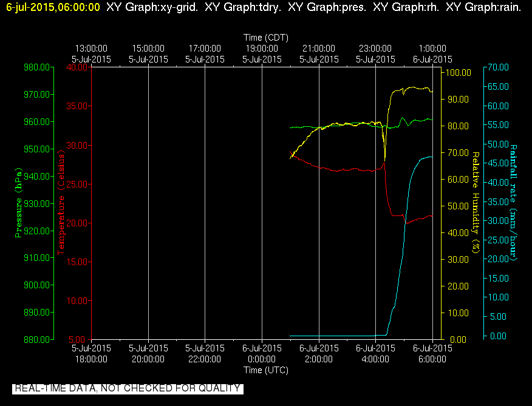Click the cyan Rainfall rate (mm/hour) axis title
The height and width of the screenshot is (406, 532).
click(513, 203)
